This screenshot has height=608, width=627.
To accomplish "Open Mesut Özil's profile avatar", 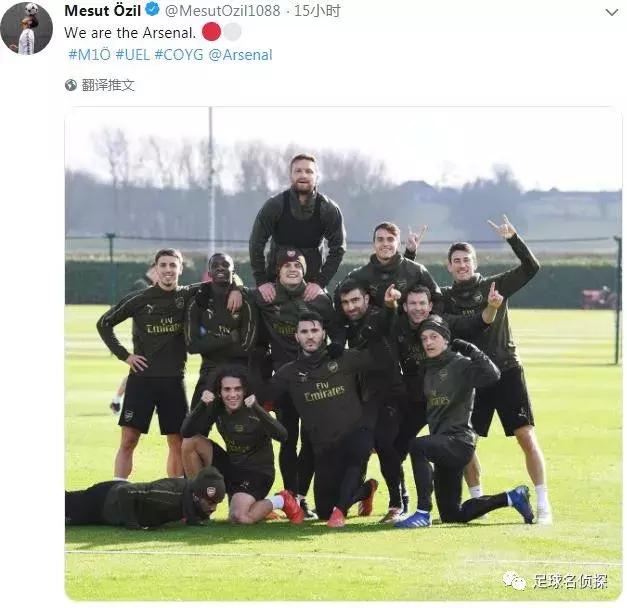I will 26,28.
